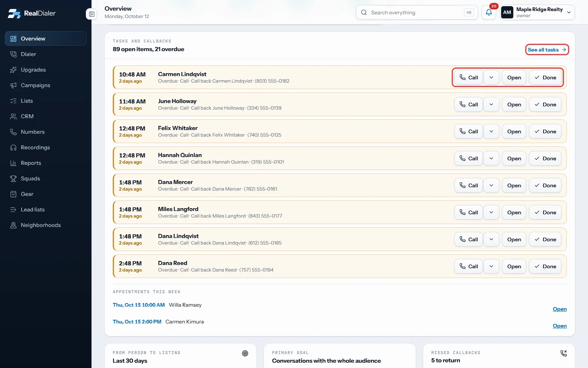Open the Maple Ridge Realty account dropdown
588x368 pixels.
[537, 12]
